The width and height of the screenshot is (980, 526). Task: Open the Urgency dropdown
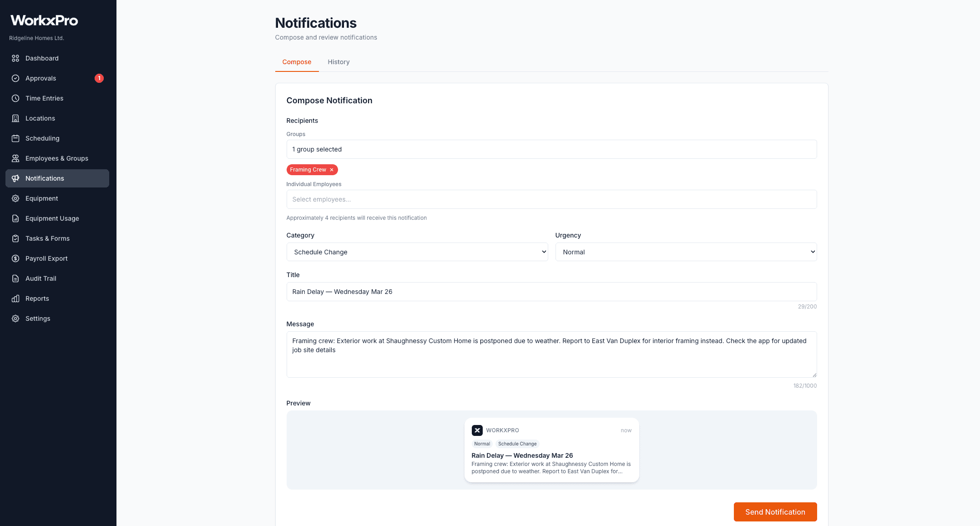click(686, 252)
